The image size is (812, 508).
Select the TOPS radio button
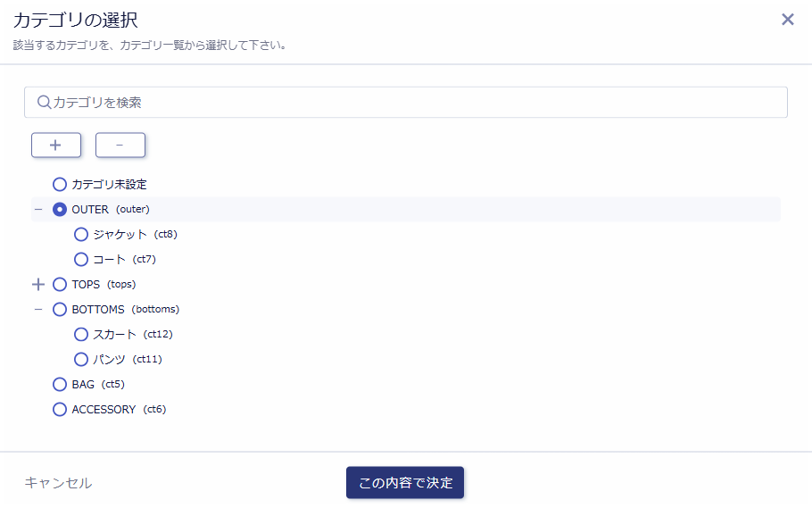(x=60, y=285)
